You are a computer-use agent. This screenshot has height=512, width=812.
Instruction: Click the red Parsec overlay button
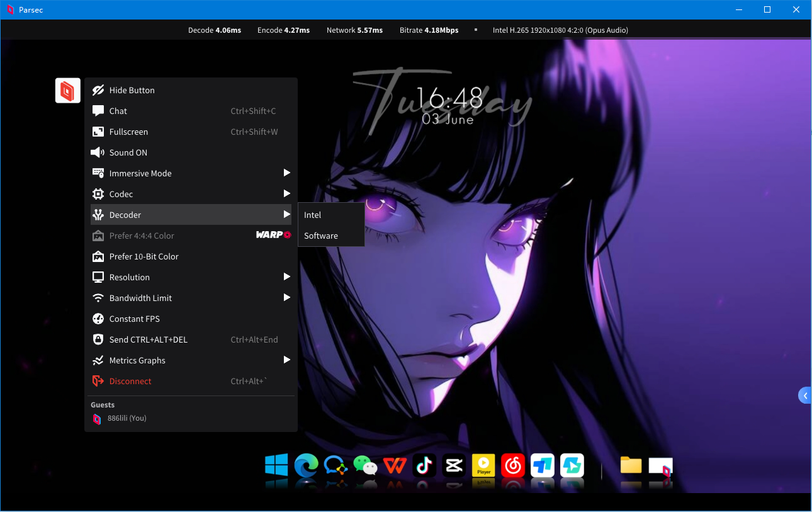pos(68,91)
